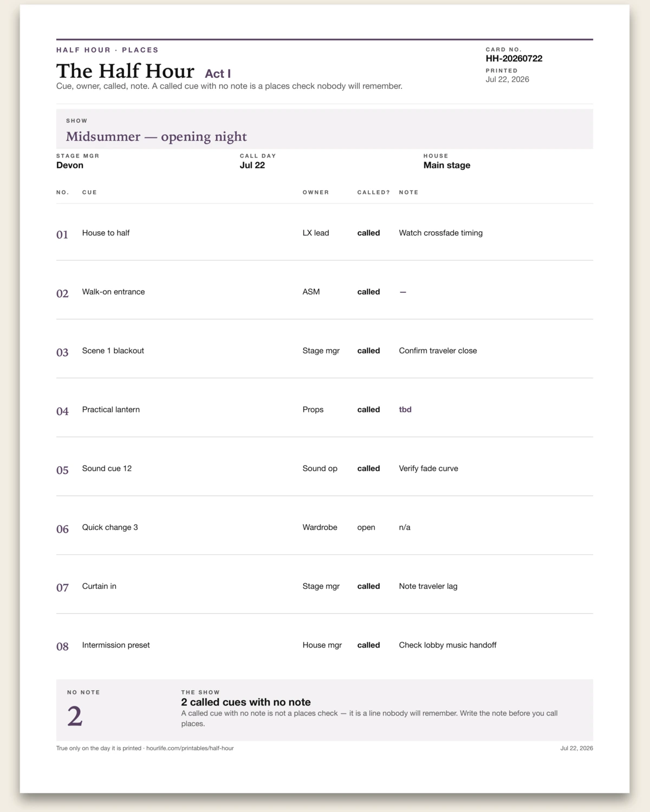Click the Watch crossfade timing note
The width and height of the screenshot is (650, 812).
point(440,233)
